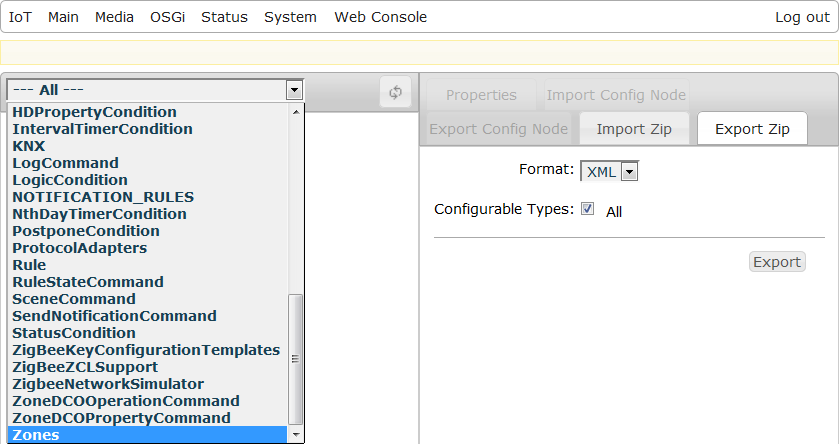839x444 pixels.
Task: Click the list scrollbar up arrow
Action: click(x=295, y=111)
